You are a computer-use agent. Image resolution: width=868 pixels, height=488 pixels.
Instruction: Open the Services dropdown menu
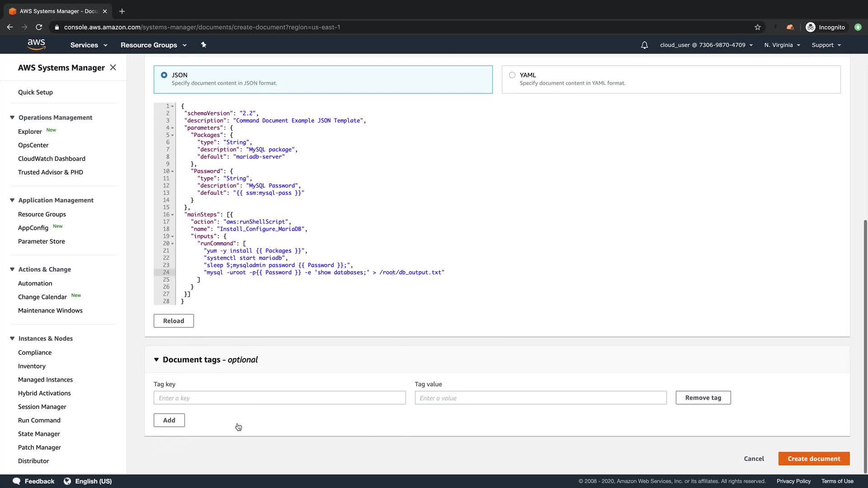coord(89,45)
